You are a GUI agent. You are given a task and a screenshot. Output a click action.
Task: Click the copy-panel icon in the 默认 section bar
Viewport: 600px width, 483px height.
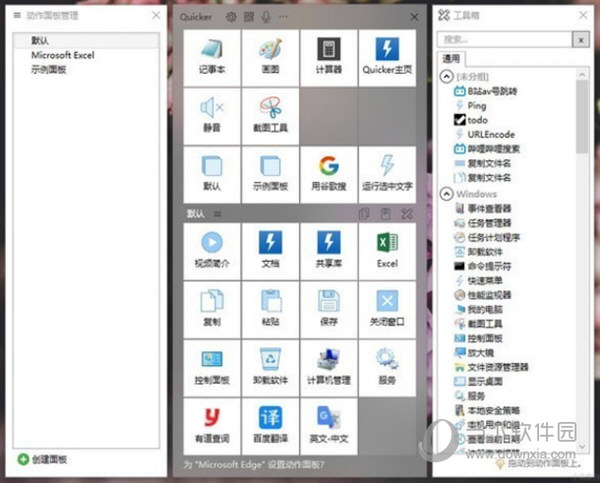364,214
